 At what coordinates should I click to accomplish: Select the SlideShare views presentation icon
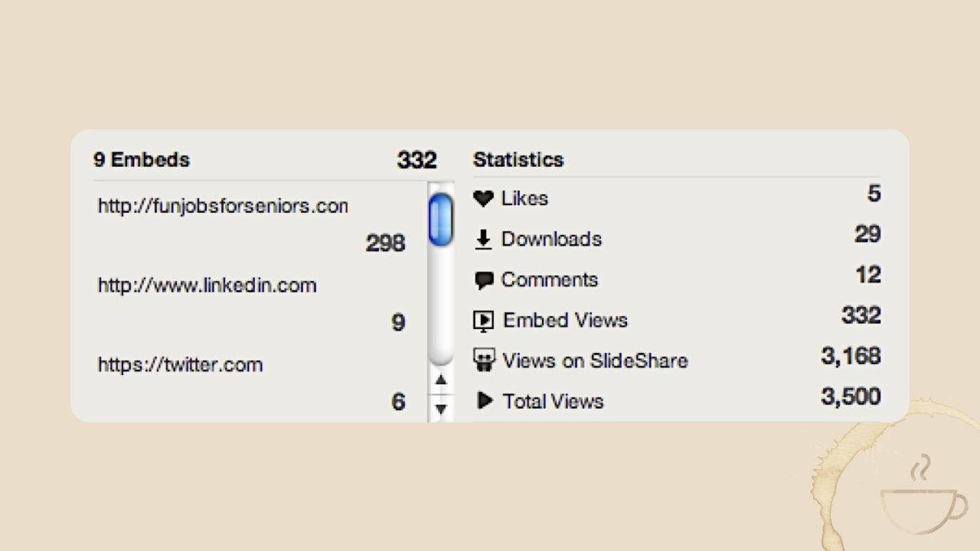click(x=485, y=360)
